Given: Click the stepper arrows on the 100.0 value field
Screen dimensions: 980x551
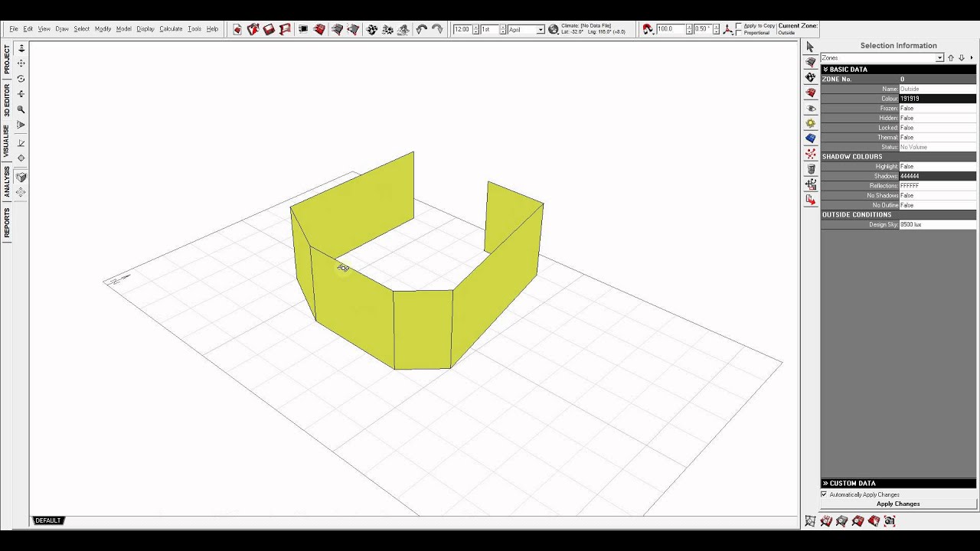Looking at the screenshot, I should (x=688, y=29).
